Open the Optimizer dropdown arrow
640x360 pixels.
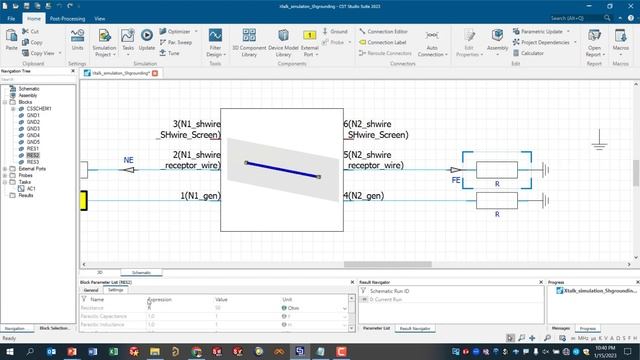196,31
